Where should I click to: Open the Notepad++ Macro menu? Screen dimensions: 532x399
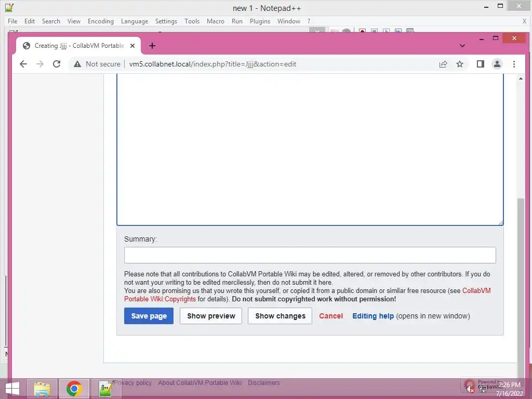point(216,21)
